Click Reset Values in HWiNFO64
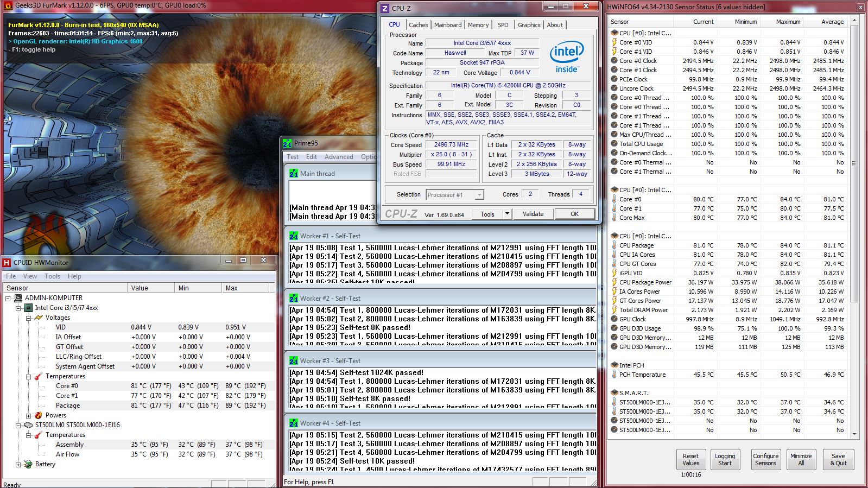Viewport: 868px width, 488px height. [690, 460]
